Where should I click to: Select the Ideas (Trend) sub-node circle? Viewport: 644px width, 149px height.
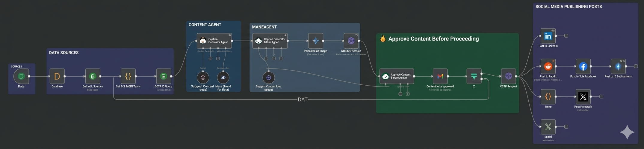click(223, 78)
